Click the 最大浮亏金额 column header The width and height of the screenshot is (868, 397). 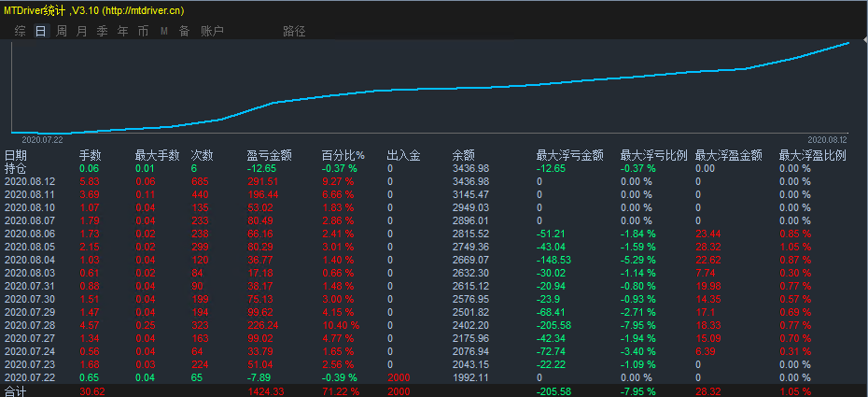point(569,155)
